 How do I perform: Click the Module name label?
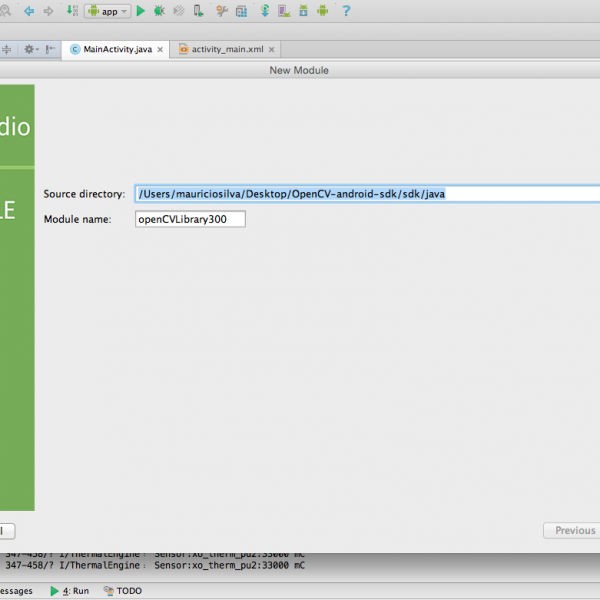78,219
